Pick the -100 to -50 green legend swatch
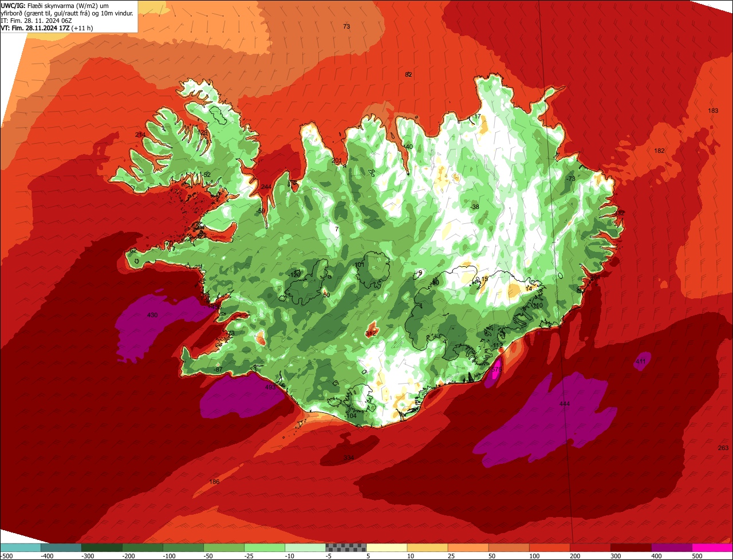This screenshot has height=560, width=733. point(183,547)
